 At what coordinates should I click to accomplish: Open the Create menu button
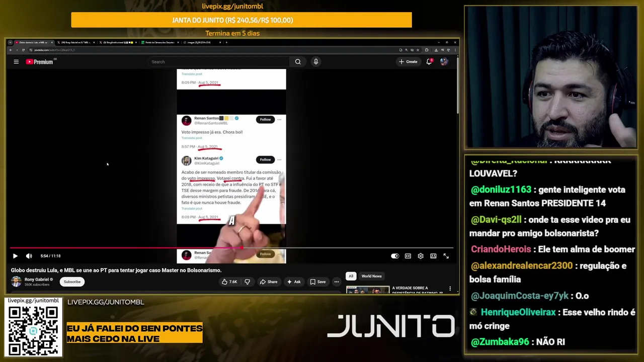pos(408,62)
